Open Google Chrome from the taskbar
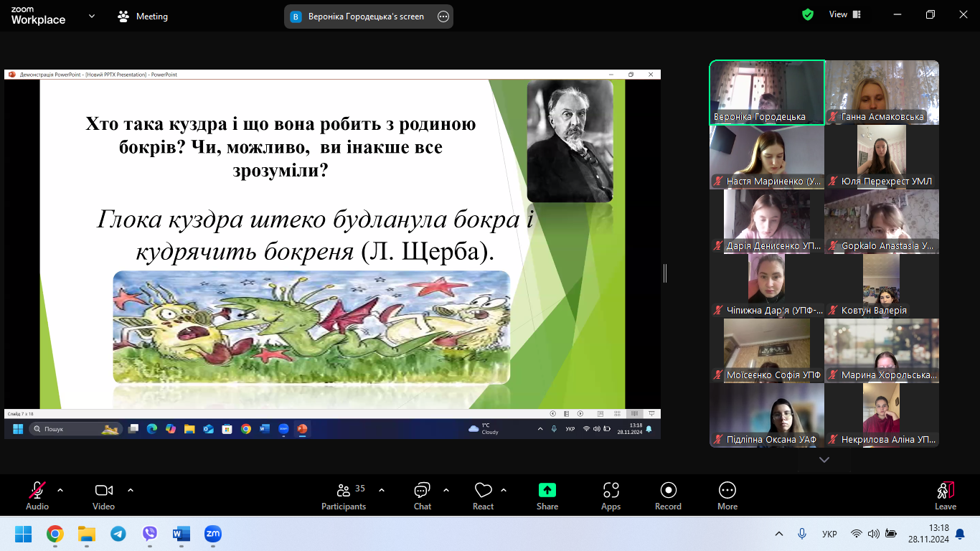Viewport: 980px width, 551px height. point(55,534)
